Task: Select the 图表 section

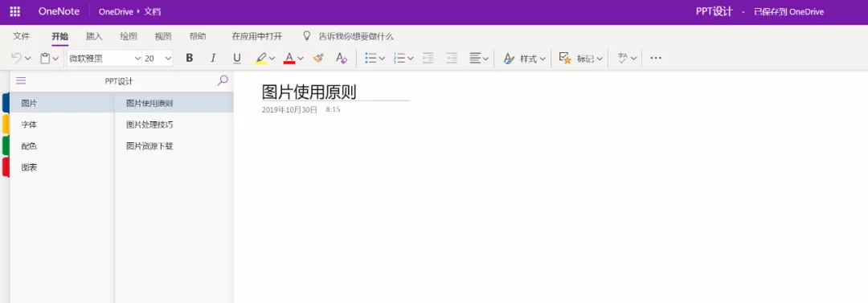Action: [62, 167]
